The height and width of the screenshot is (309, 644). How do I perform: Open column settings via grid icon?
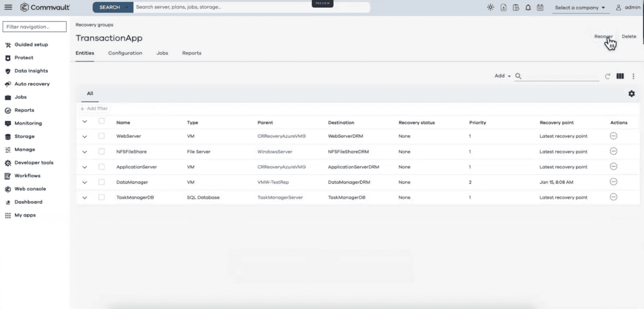[620, 76]
